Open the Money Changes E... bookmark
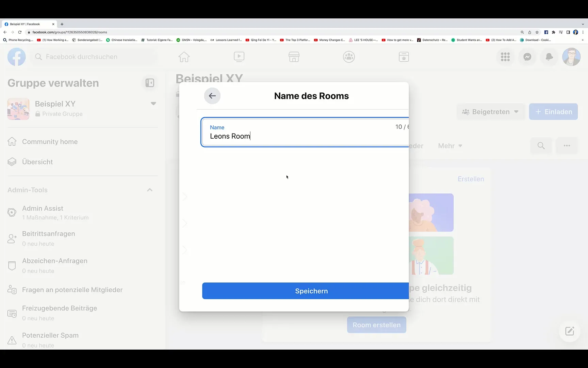 click(329, 40)
